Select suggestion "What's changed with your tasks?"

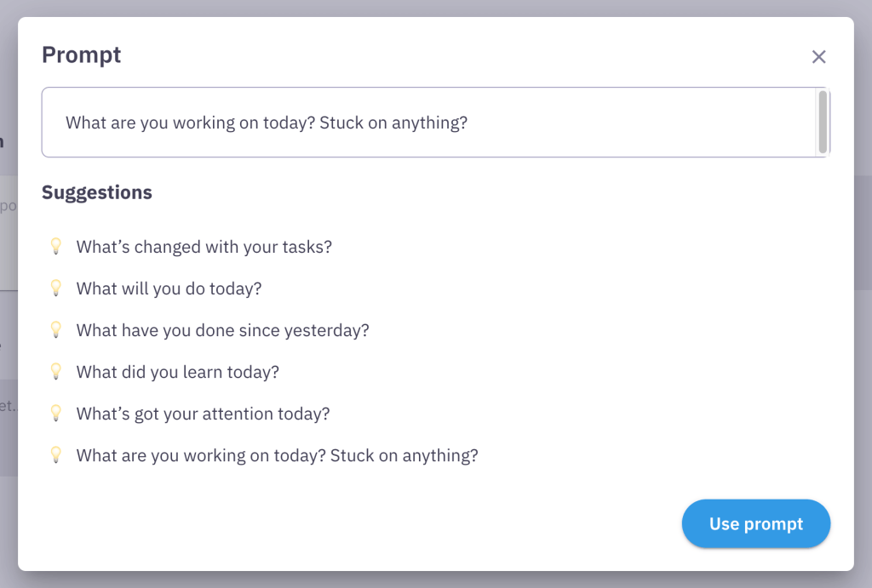click(204, 247)
